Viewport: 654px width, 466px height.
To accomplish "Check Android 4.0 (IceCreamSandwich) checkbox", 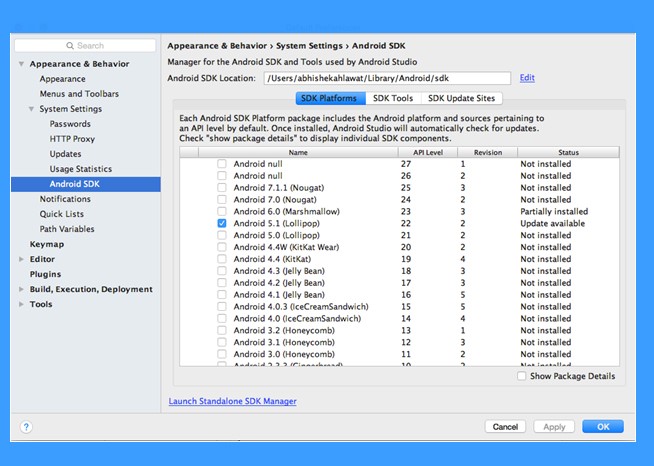I will point(222,318).
